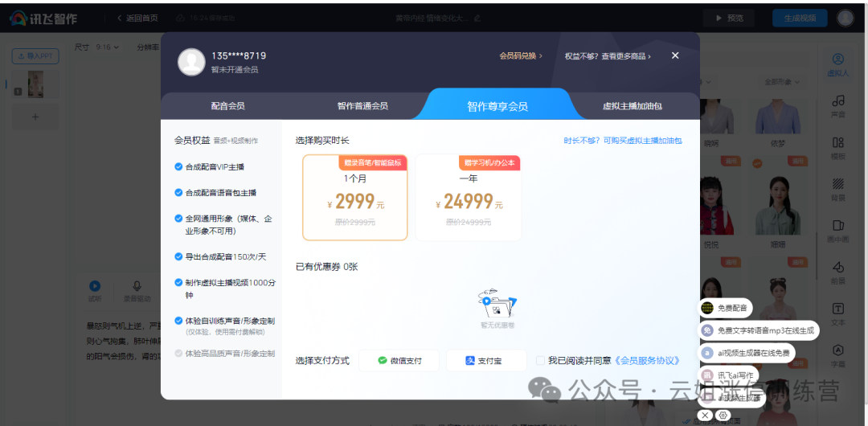Click 免费文字转语音mp3在线生成 suggestion
The width and height of the screenshot is (868, 426).
pyautogui.click(x=759, y=330)
